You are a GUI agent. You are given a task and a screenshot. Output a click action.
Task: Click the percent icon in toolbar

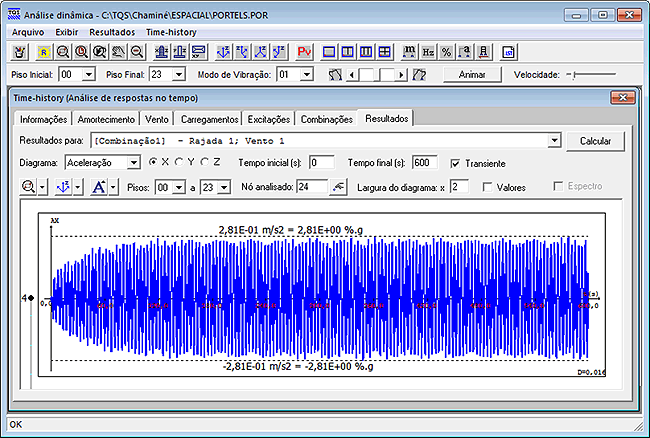(x=446, y=52)
